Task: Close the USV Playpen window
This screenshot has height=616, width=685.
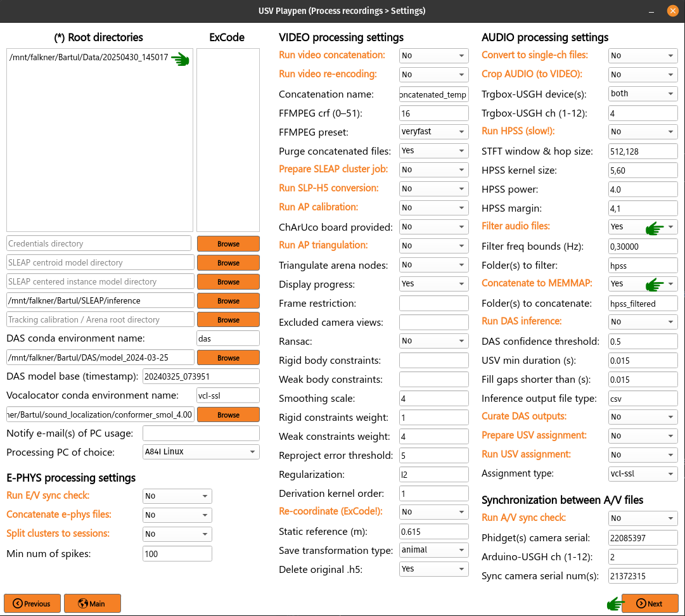Action: (672, 11)
